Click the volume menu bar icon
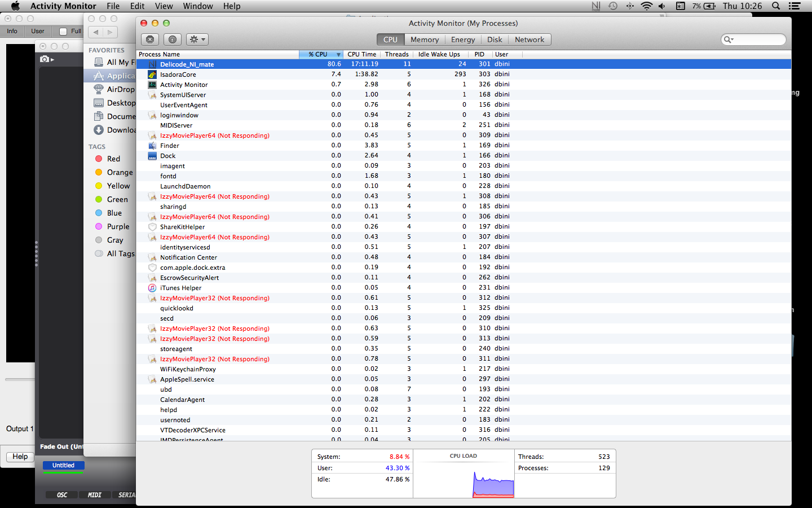 click(x=662, y=6)
